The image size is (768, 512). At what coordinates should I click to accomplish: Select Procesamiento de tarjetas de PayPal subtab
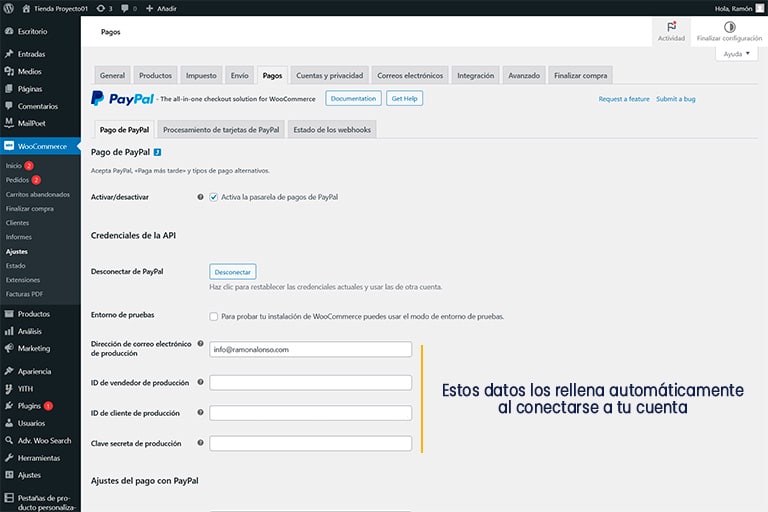tap(221, 130)
